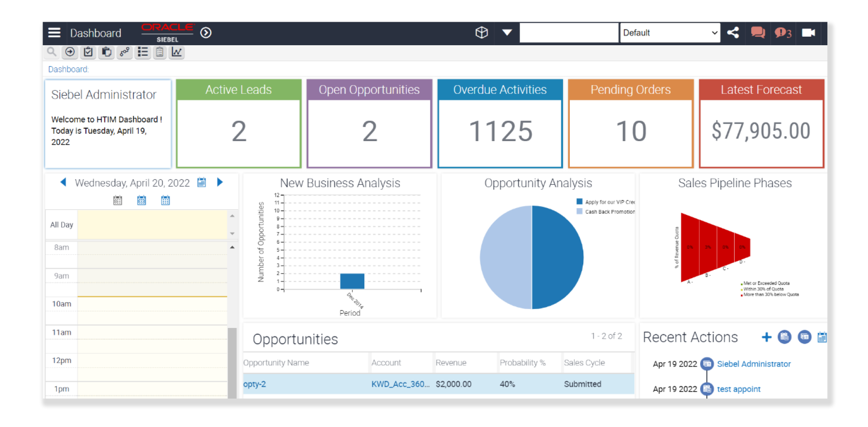Add a new record in Recent Actions
The width and height of the screenshot is (868, 427).
tap(767, 337)
